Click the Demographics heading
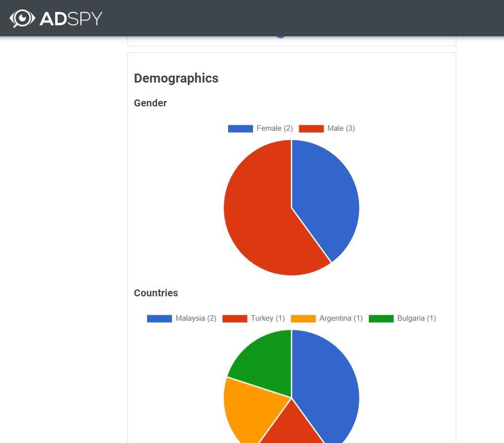 pos(176,79)
